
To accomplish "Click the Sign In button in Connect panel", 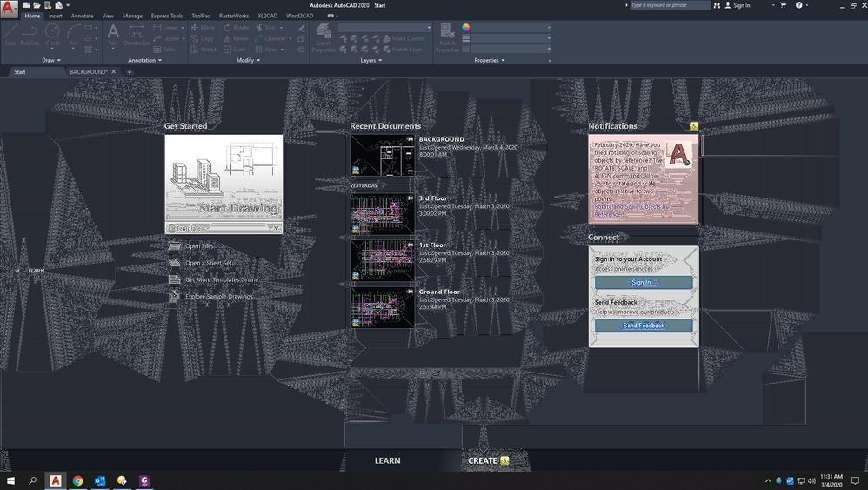I will click(x=644, y=282).
